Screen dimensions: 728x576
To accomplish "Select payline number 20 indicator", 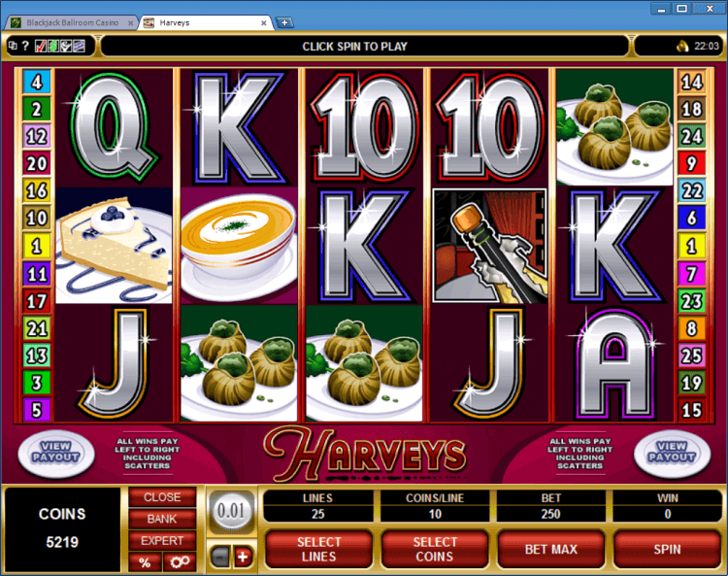I will point(37,163).
